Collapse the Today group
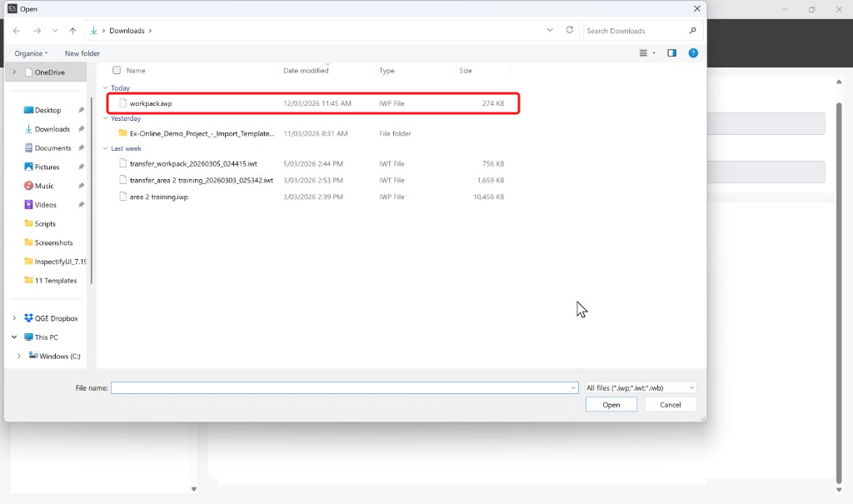This screenshot has height=504, width=853. click(106, 87)
